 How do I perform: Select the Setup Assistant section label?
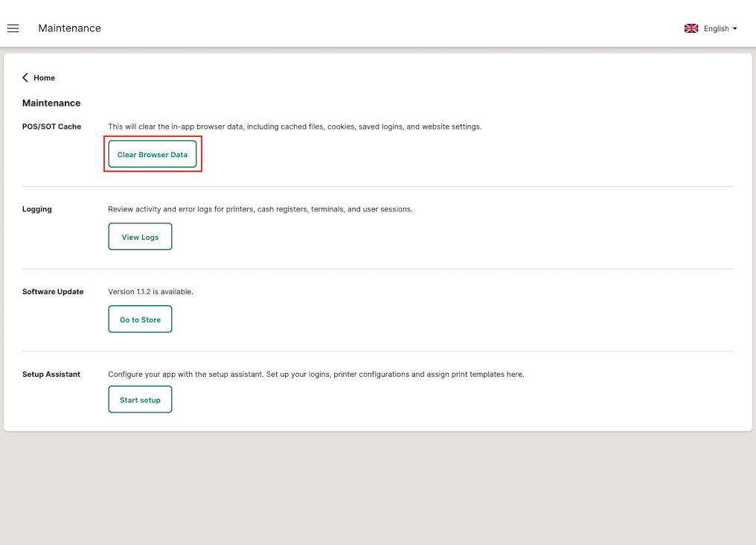(x=51, y=375)
